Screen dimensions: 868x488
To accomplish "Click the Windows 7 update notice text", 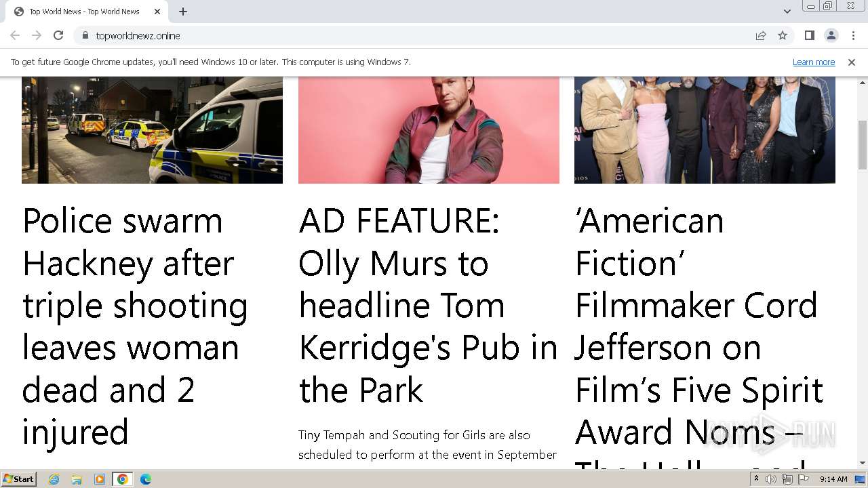I will pyautogui.click(x=211, y=62).
